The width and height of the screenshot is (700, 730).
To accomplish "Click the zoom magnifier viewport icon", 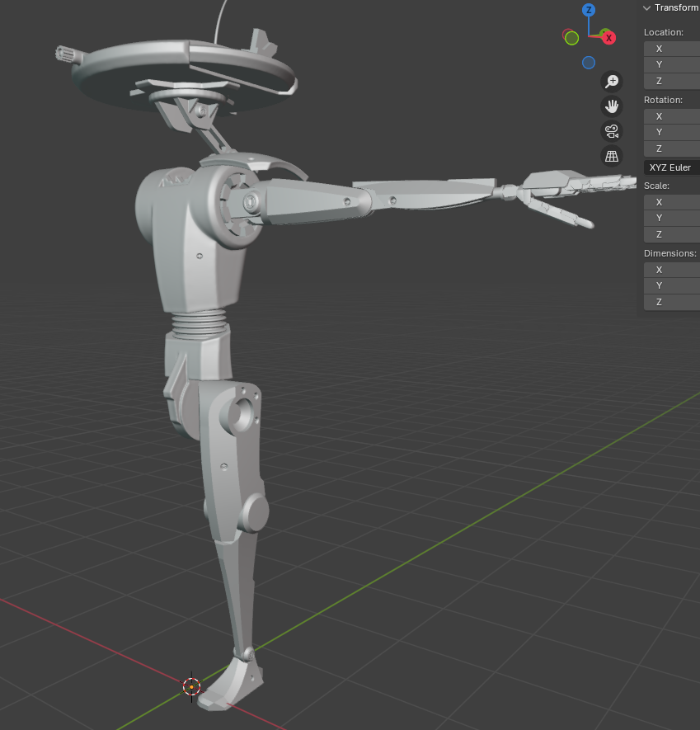I will (x=612, y=81).
